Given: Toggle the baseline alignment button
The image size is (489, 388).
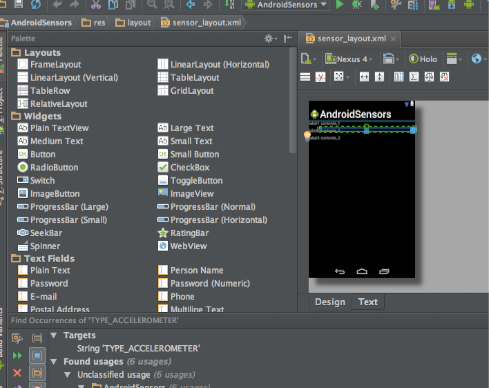Looking at the screenshot, I should tap(320, 77).
